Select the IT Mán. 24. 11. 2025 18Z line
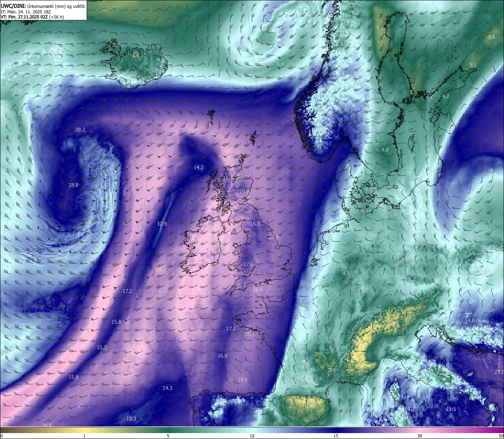Screen dimensions: 504x439 click(x=26, y=12)
